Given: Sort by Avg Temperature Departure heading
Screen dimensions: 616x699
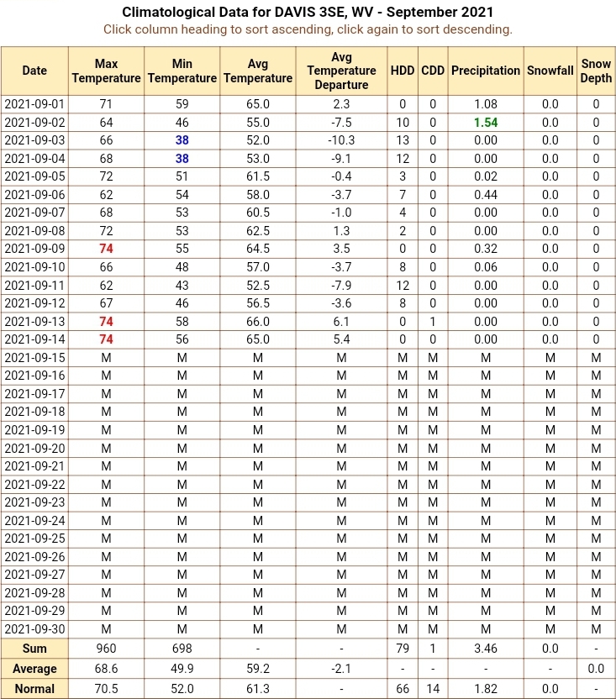Looking at the screenshot, I should pos(341,71).
